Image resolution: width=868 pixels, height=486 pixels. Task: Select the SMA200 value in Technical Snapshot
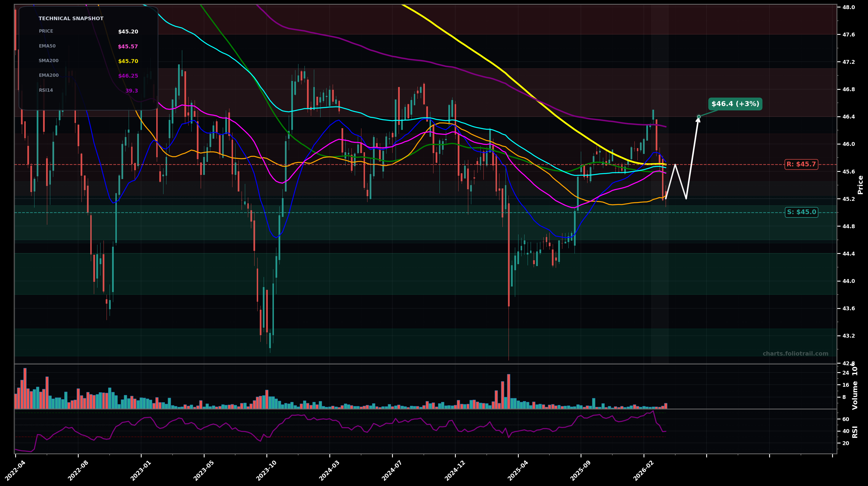click(128, 61)
